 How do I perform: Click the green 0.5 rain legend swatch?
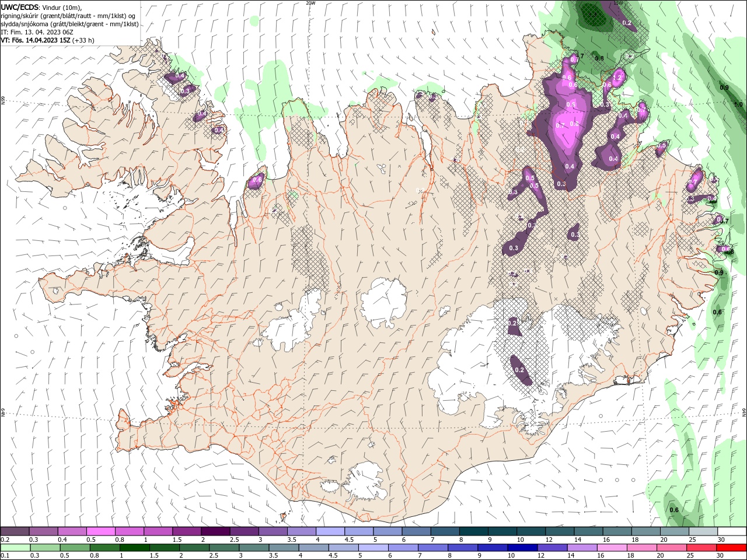75,548
